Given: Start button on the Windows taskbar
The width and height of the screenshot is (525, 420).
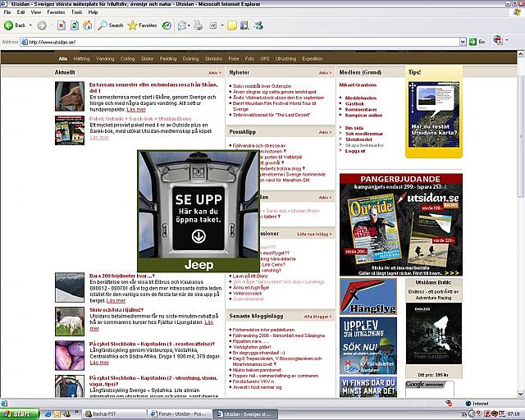Looking at the screenshot, I should point(20,414).
